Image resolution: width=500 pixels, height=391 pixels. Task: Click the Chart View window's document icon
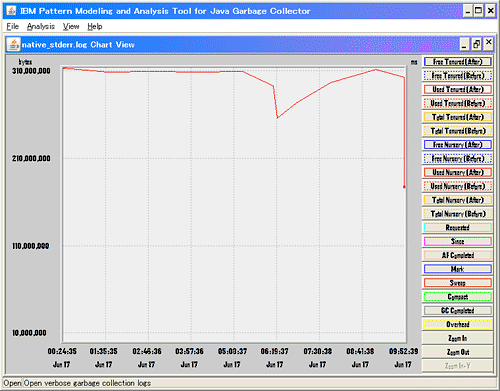14,44
